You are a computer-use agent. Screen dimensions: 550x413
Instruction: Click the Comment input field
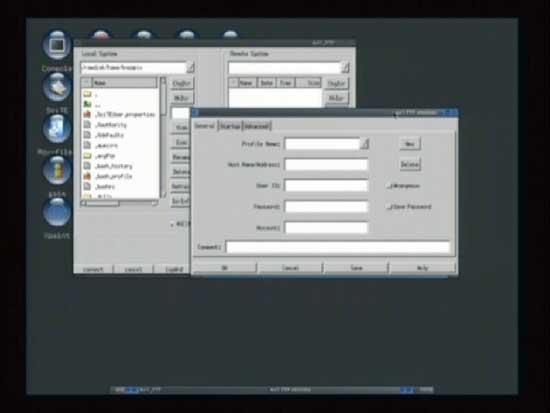[x=338, y=247]
